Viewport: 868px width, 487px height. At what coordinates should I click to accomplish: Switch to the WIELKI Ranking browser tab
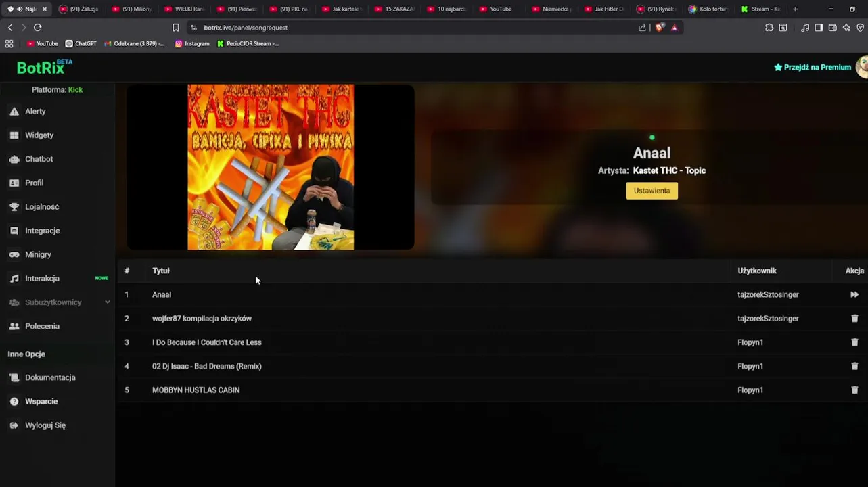coord(184,9)
